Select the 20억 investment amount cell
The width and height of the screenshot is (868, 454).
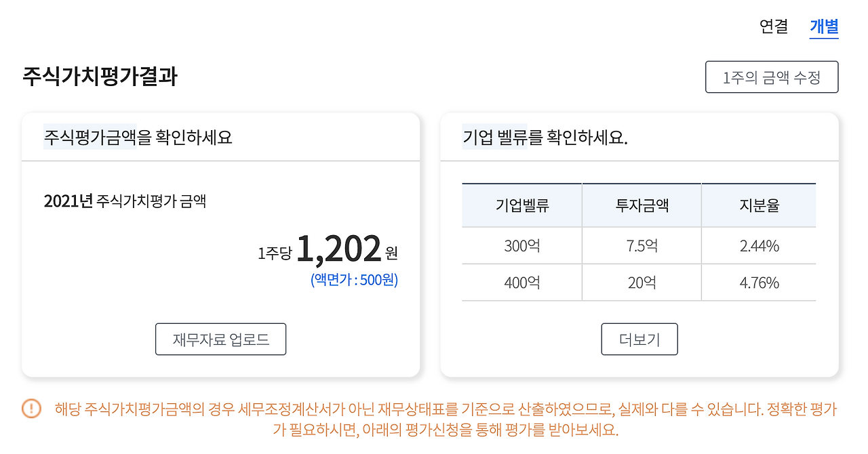tap(641, 283)
